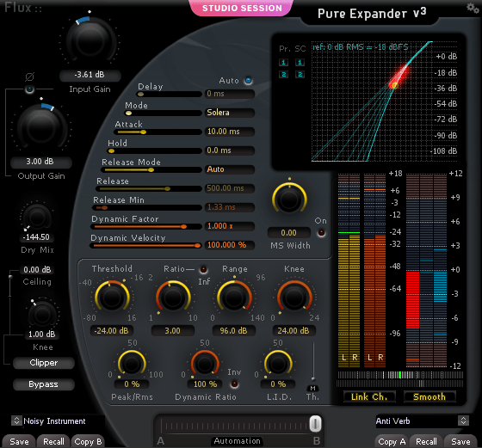This screenshot has width=482, height=448.
Task: Click the MS Width knob
Action: tap(289, 199)
